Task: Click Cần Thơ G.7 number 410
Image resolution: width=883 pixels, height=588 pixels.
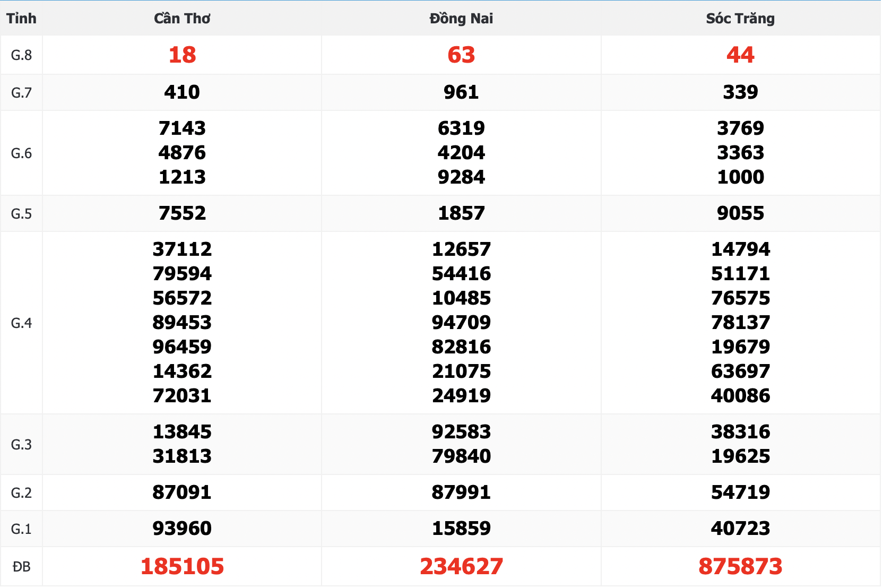Action: 182,92
